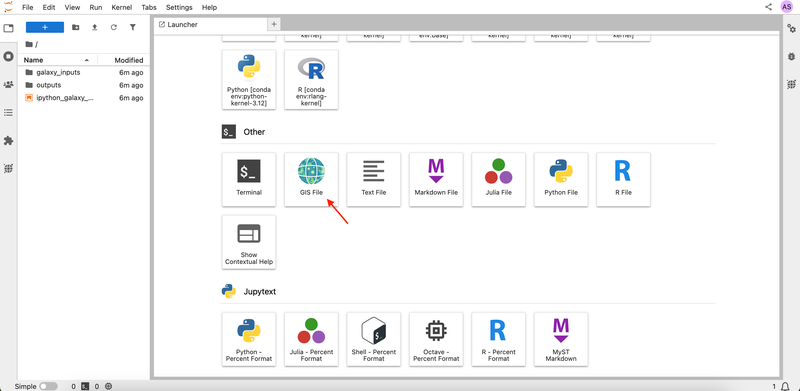Open the GIS panel in left sidebar

tap(8, 168)
